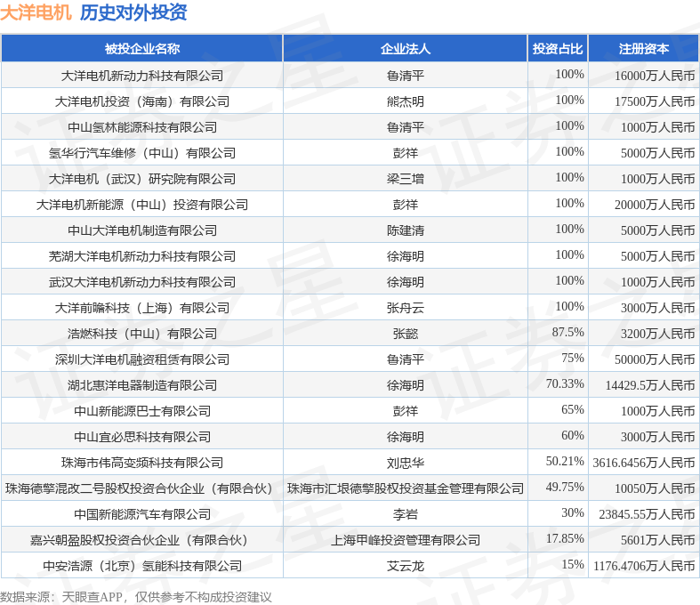Click the 15% investment ratio
The width and height of the screenshot is (700, 605).
click(573, 564)
